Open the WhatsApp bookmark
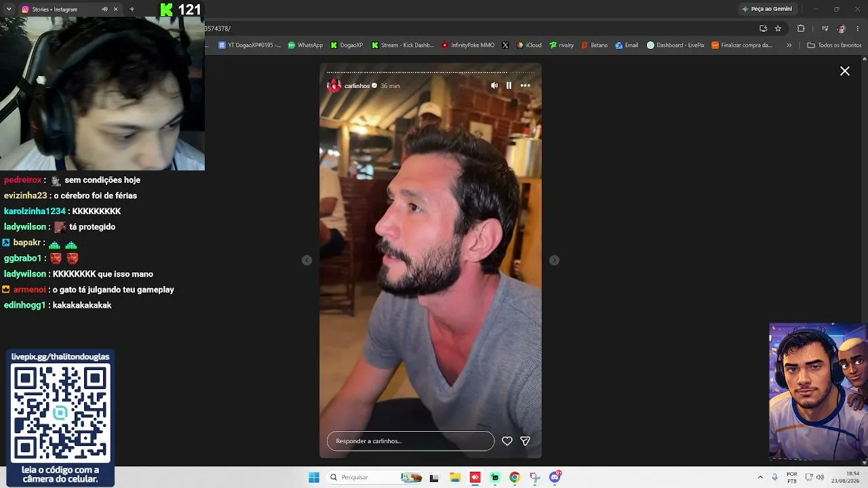Image resolution: width=868 pixels, height=488 pixels. [x=305, y=45]
